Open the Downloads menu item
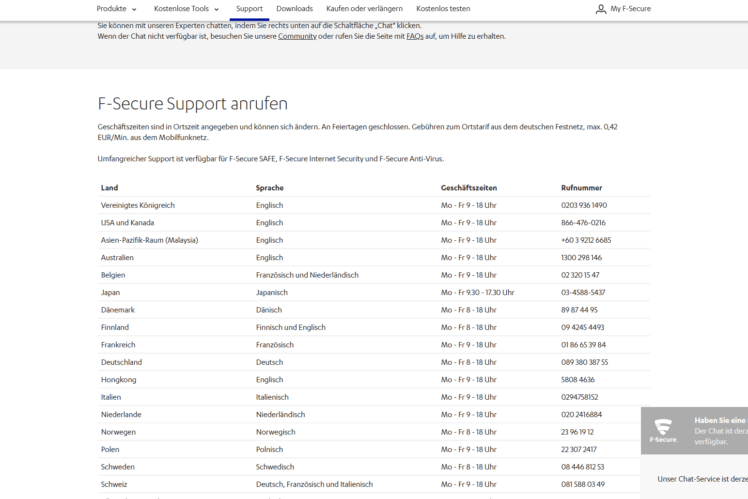This screenshot has height=499, width=748. [x=294, y=9]
